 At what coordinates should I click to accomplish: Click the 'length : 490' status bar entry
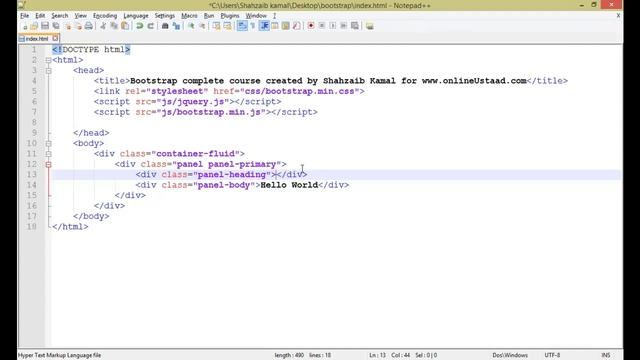coord(289,355)
